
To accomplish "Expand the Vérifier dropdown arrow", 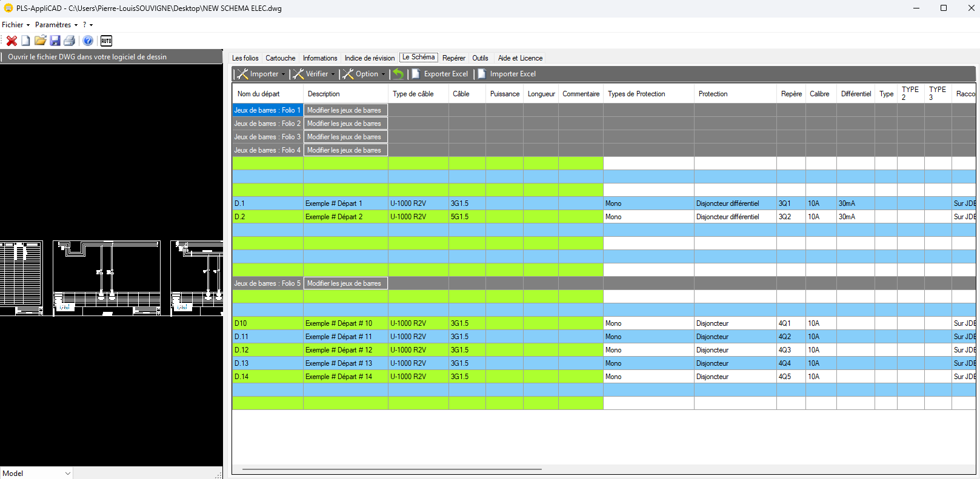I will coord(333,74).
